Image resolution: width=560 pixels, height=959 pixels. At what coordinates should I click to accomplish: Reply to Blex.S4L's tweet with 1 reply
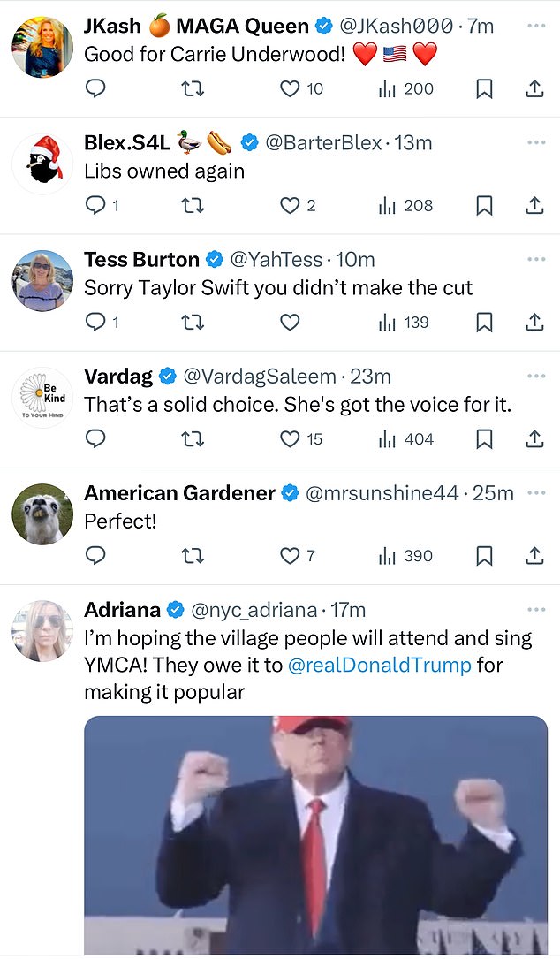tap(102, 205)
